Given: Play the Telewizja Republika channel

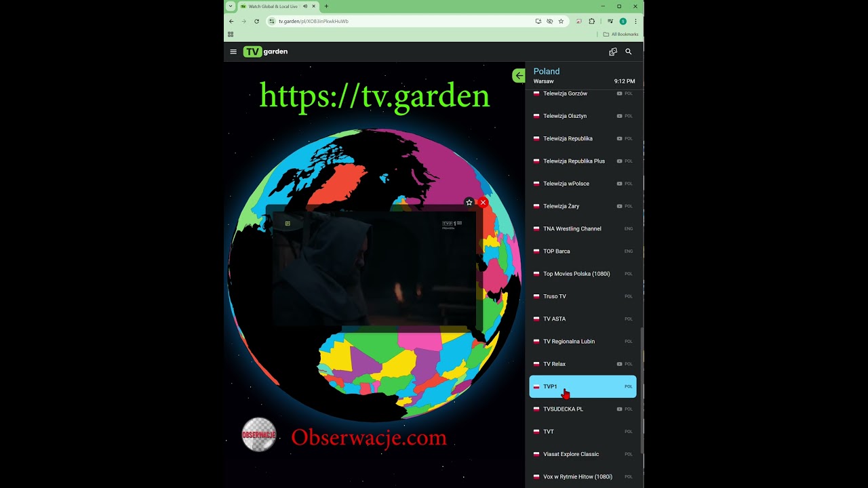Looking at the screenshot, I should tap(583, 138).
